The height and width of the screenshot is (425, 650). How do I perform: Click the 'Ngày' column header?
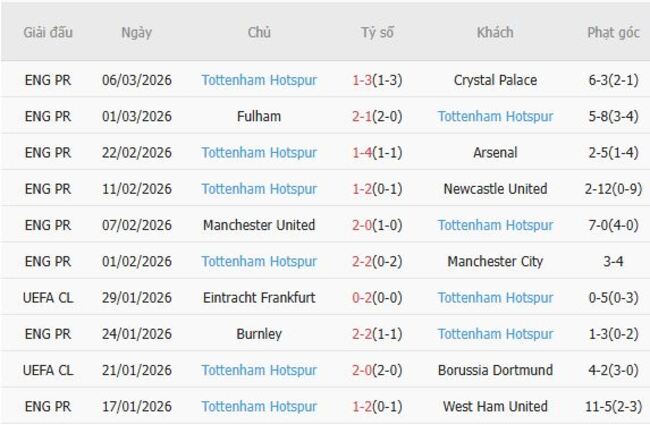coord(137,32)
